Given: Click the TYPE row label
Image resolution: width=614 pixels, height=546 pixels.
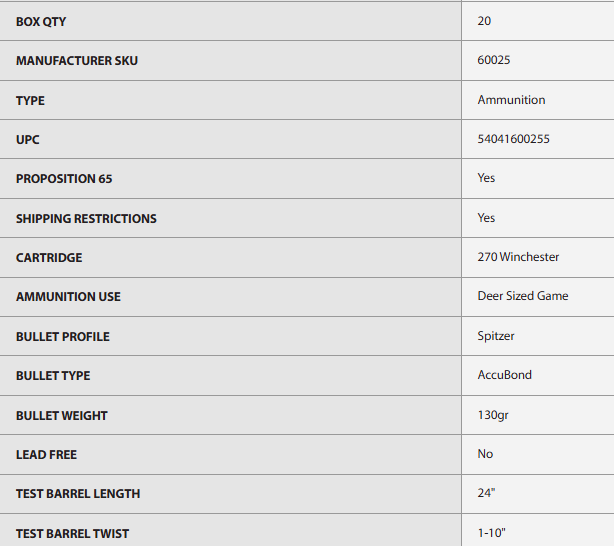Looking at the screenshot, I should (x=30, y=100).
